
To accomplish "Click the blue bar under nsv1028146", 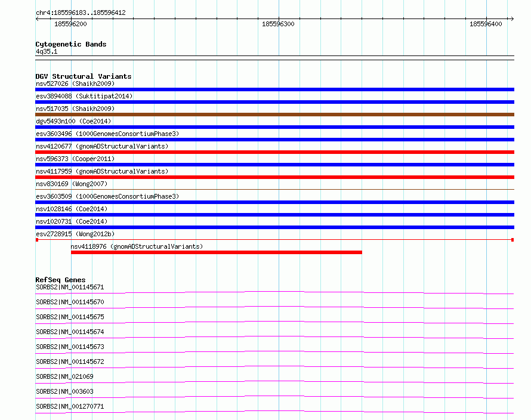I will click(274, 215).
